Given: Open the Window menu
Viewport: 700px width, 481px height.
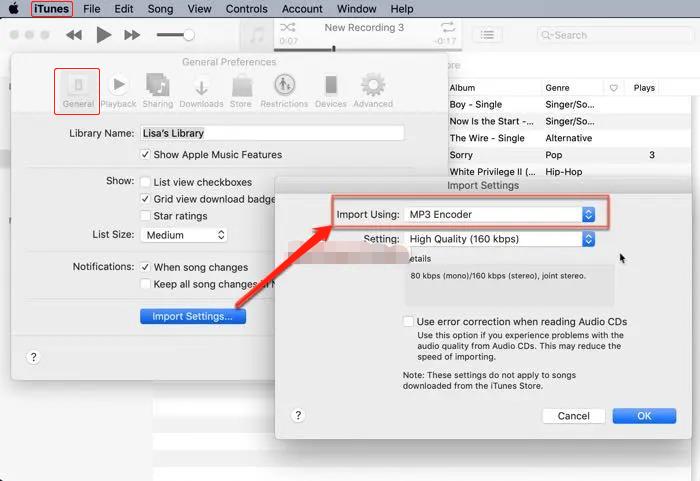Looking at the screenshot, I should 356,8.
